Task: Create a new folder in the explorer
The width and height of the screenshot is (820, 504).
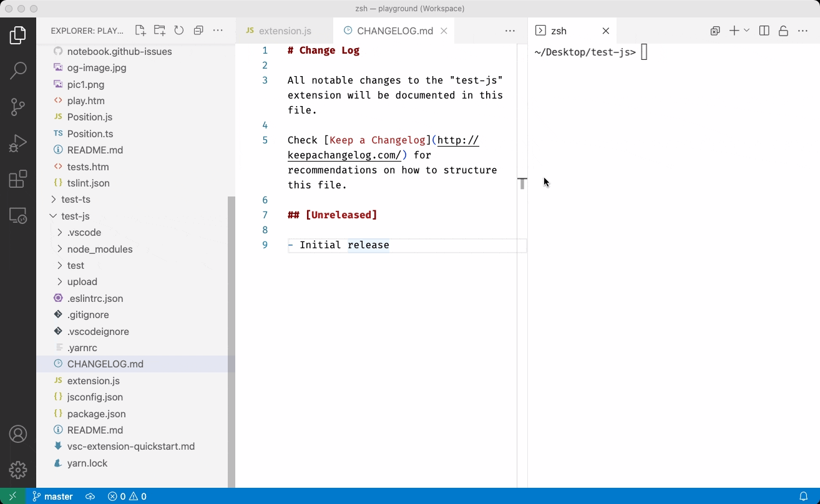Action: coord(159,29)
